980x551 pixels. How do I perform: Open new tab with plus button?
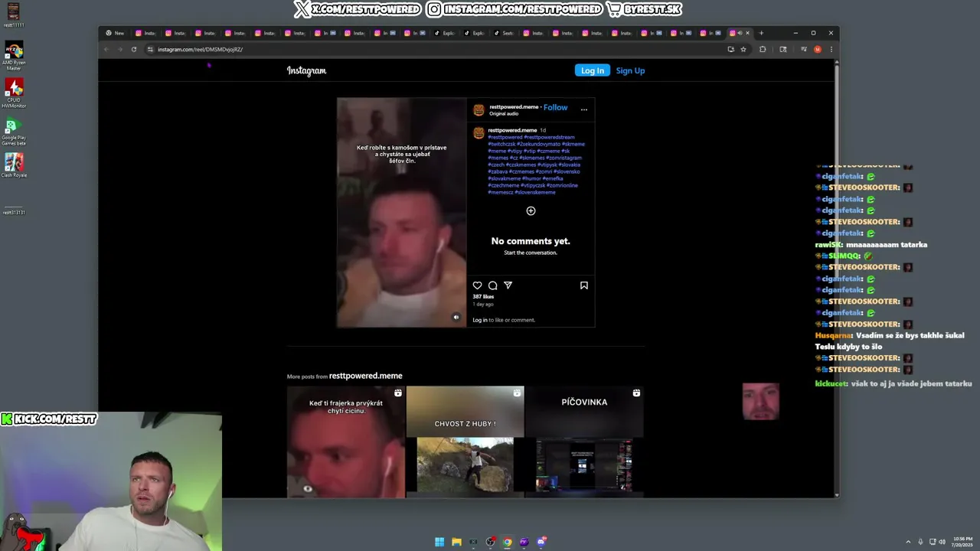click(761, 33)
